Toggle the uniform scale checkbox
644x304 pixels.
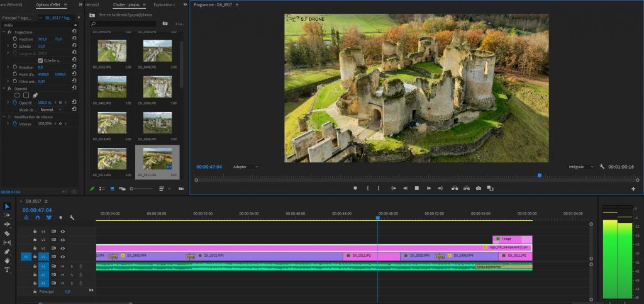point(41,60)
